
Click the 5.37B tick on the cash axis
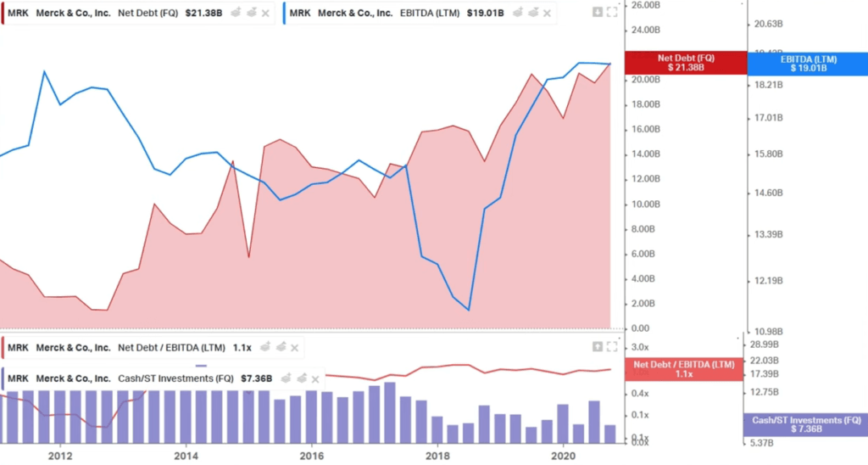(762, 443)
